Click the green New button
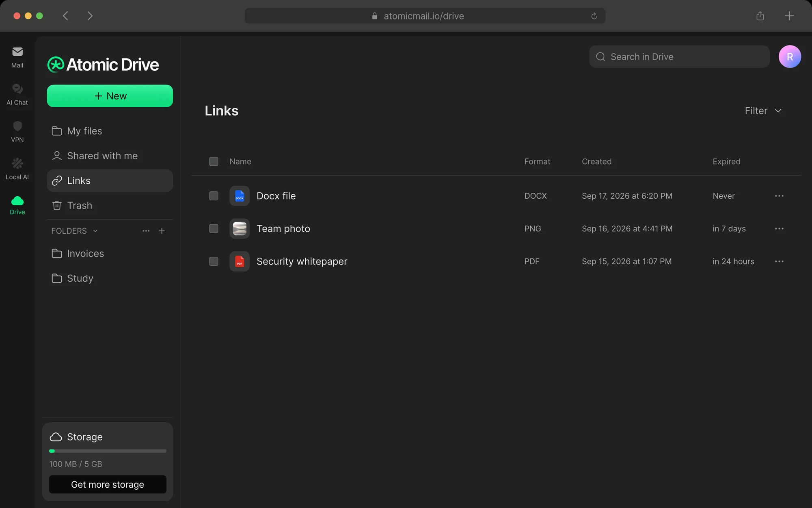The width and height of the screenshot is (812, 508). tap(110, 96)
